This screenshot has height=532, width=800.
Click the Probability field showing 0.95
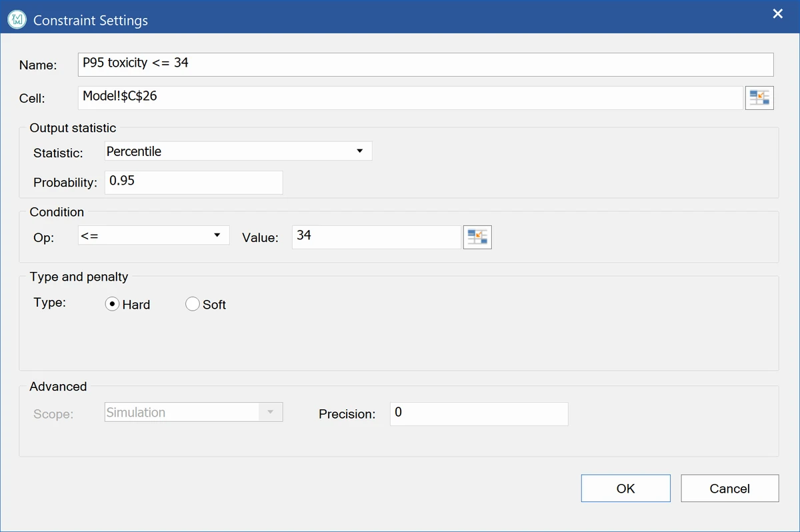(x=194, y=182)
